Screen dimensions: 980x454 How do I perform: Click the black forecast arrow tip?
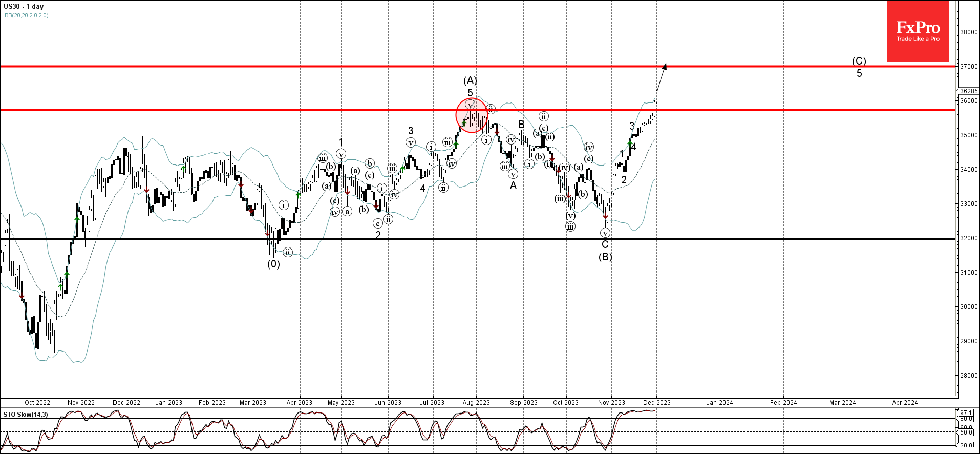pos(665,65)
